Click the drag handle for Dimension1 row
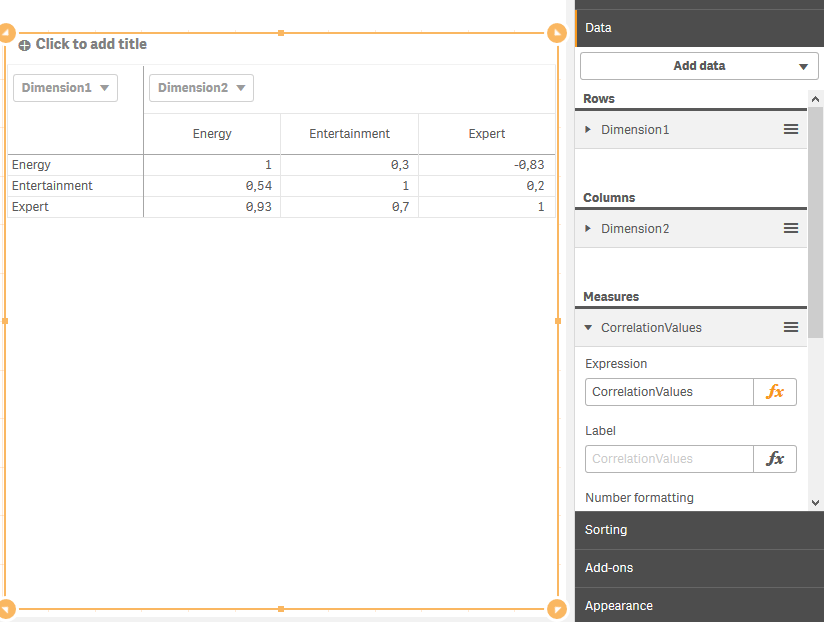Viewport: 824px width, 622px height. (790, 130)
